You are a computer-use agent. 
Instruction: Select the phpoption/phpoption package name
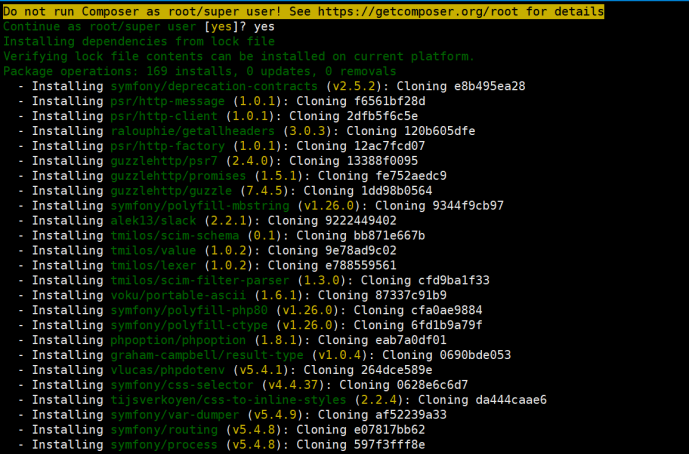click(x=178, y=340)
